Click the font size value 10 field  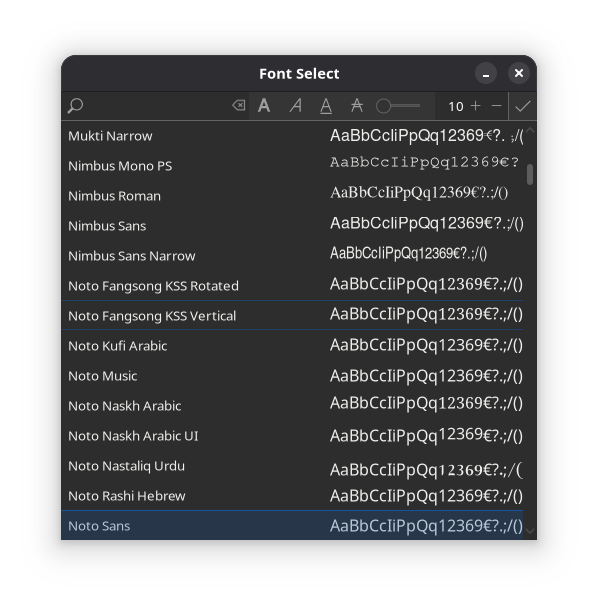click(456, 106)
